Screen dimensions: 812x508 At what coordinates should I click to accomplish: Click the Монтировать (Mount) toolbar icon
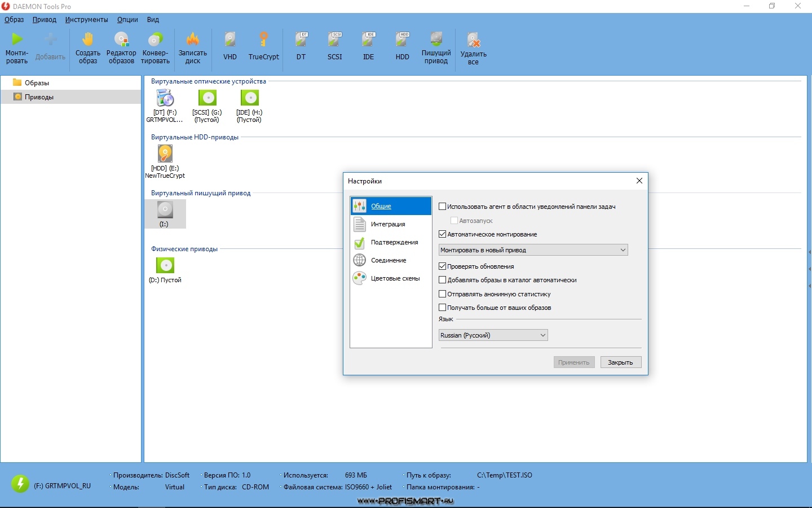click(x=17, y=47)
